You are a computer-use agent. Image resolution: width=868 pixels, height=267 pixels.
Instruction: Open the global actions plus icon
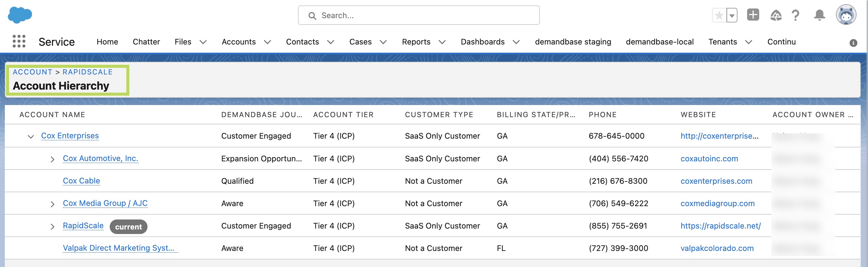(x=753, y=15)
